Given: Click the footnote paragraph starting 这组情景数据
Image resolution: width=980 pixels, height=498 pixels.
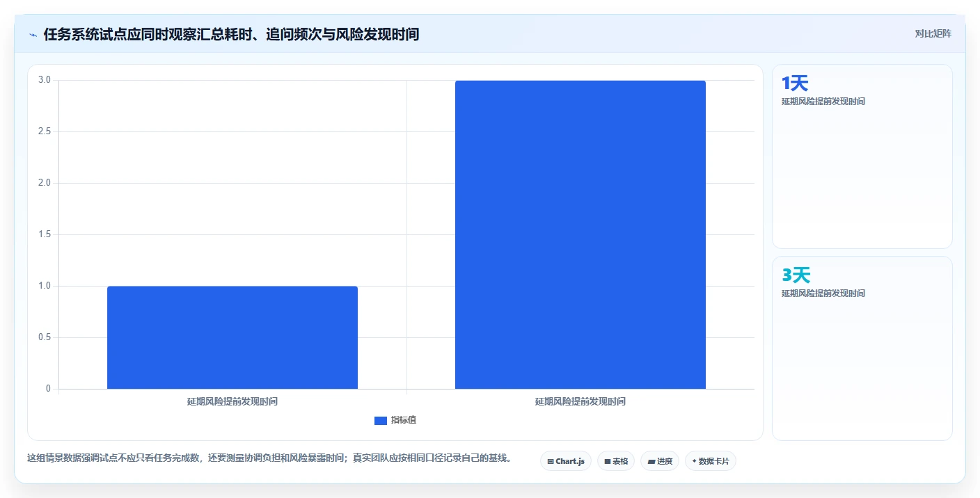Looking at the screenshot, I should (270, 458).
